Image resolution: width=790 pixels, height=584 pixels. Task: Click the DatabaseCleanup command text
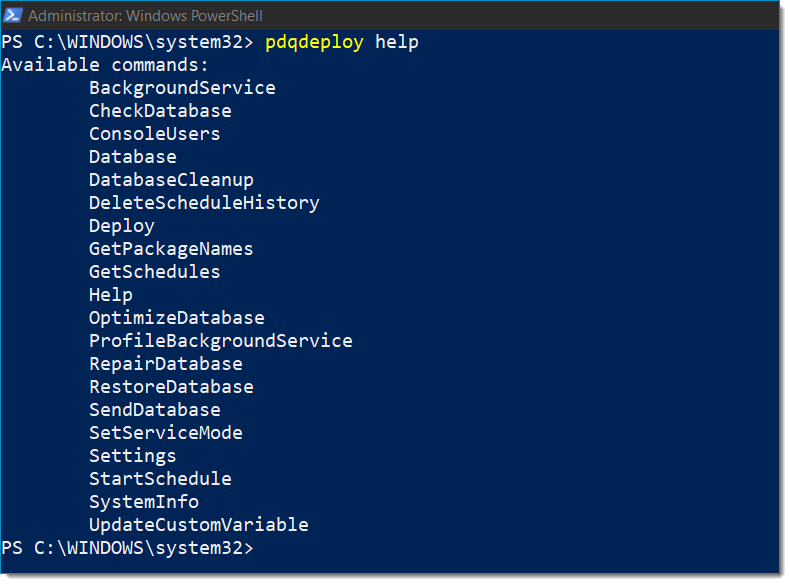(x=171, y=180)
